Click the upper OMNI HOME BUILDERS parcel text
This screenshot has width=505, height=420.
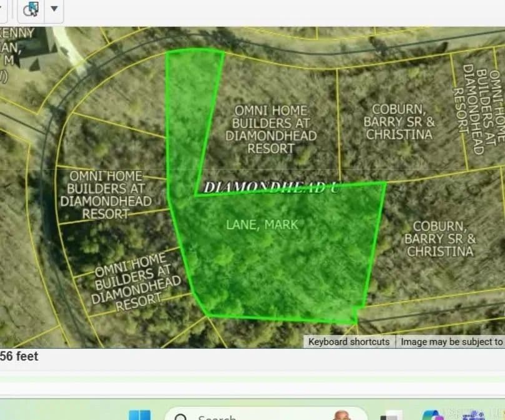pos(270,129)
